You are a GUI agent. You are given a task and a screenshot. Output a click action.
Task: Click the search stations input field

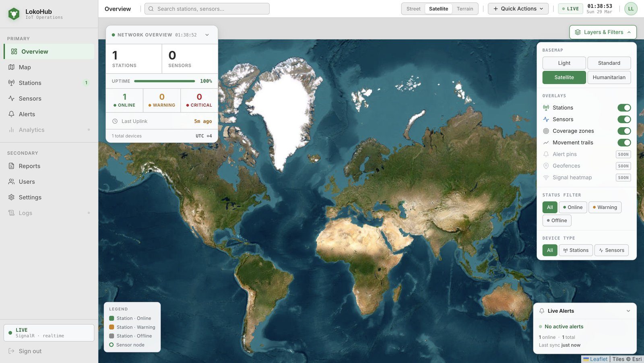click(x=207, y=9)
